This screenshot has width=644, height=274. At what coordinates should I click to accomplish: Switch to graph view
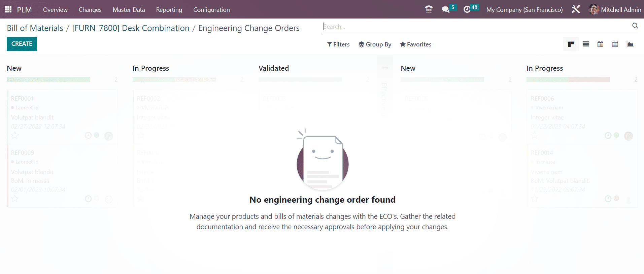point(630,44)
